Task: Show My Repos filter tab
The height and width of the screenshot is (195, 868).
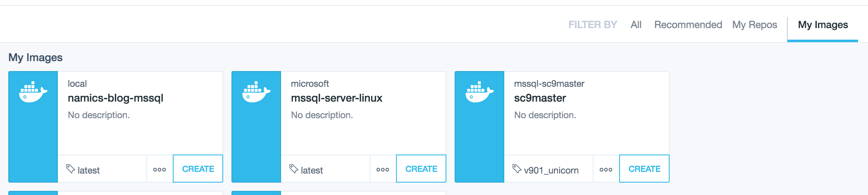Action: pyautogui.click(x=754, y=25)
